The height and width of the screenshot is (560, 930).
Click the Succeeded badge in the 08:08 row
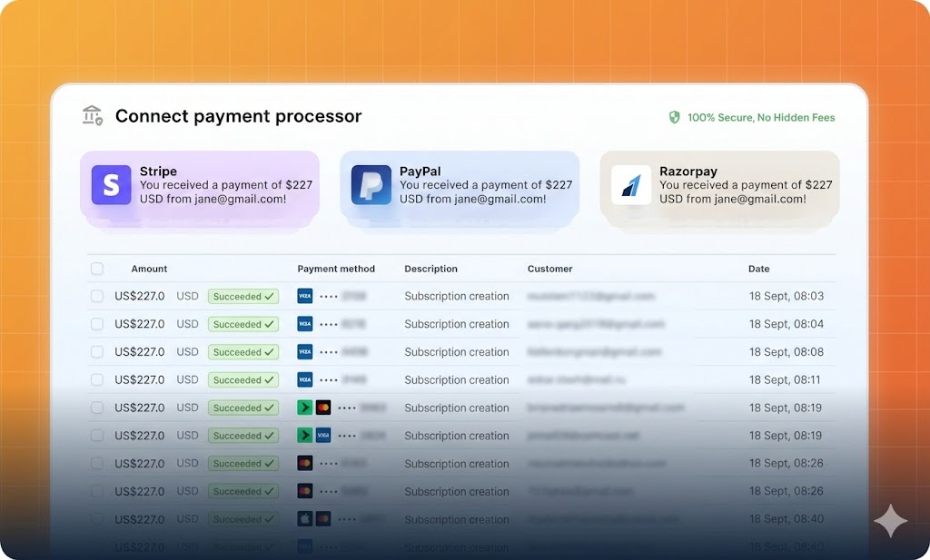[x=243, y=352]
